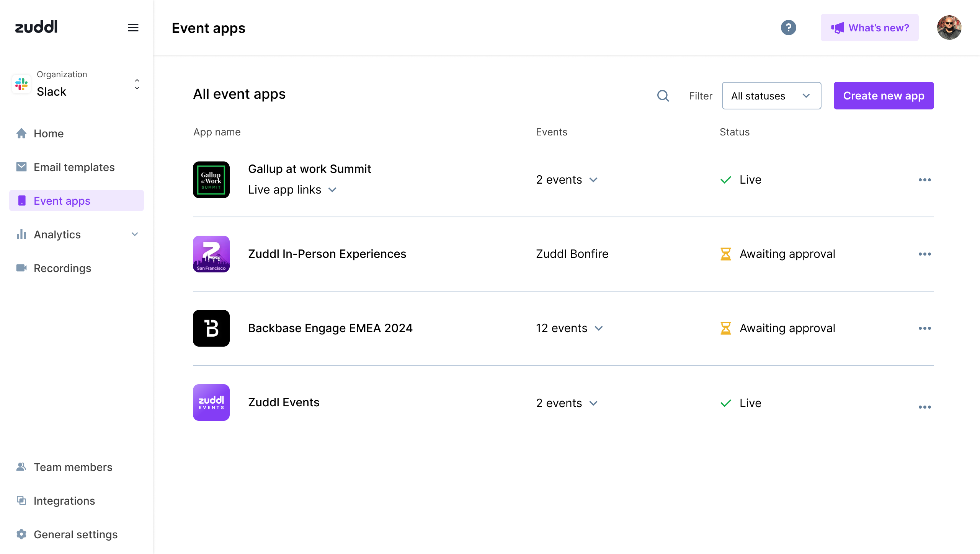
Task: Open the user profile avatar
Action: click(x=949, y=28)
